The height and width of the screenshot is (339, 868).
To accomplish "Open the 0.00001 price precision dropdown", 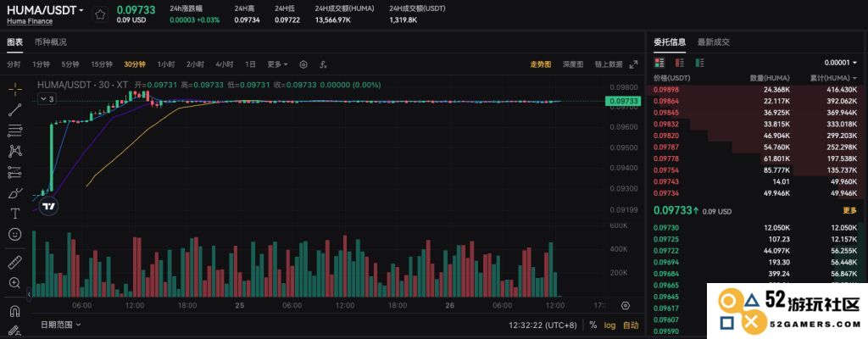I will (841, 63).
